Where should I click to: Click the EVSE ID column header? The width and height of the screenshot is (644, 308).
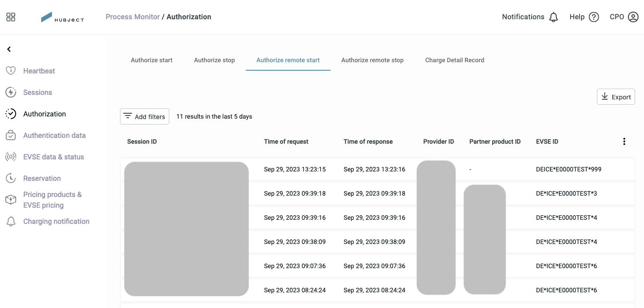547,141
